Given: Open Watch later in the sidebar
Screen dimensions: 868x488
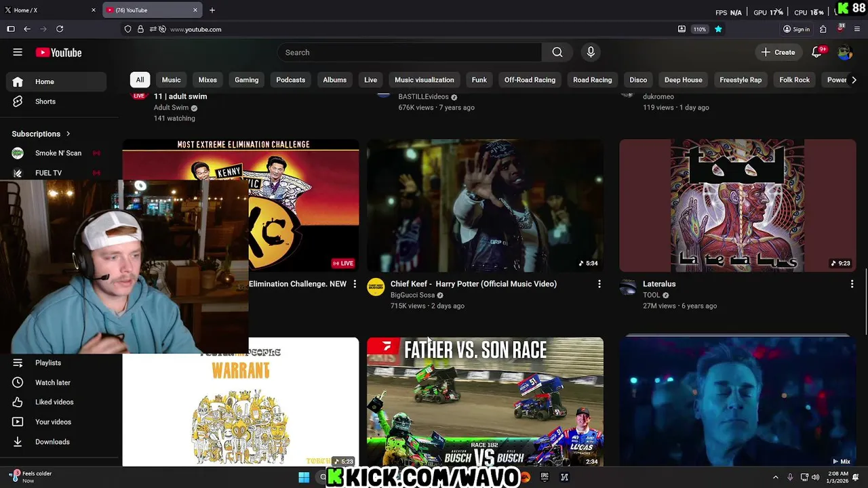Looking at the screenshot, I should click(x=57, y=382).
